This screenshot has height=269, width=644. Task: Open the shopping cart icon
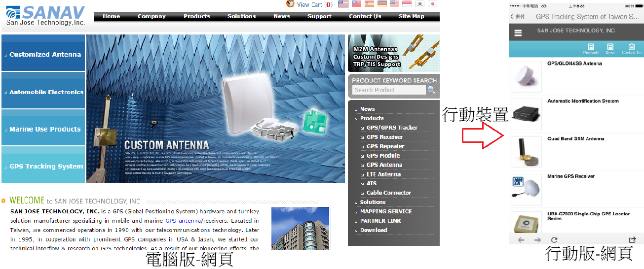point(291,4)
